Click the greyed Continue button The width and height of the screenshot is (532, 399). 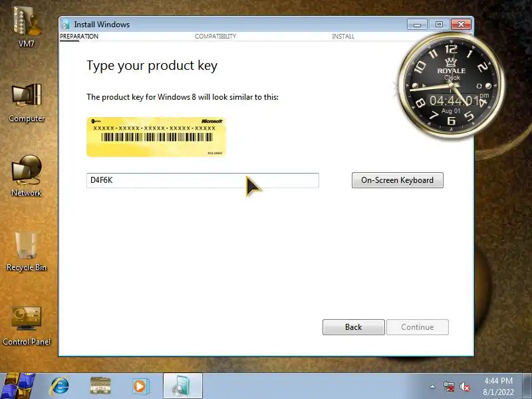click(418, 327)
